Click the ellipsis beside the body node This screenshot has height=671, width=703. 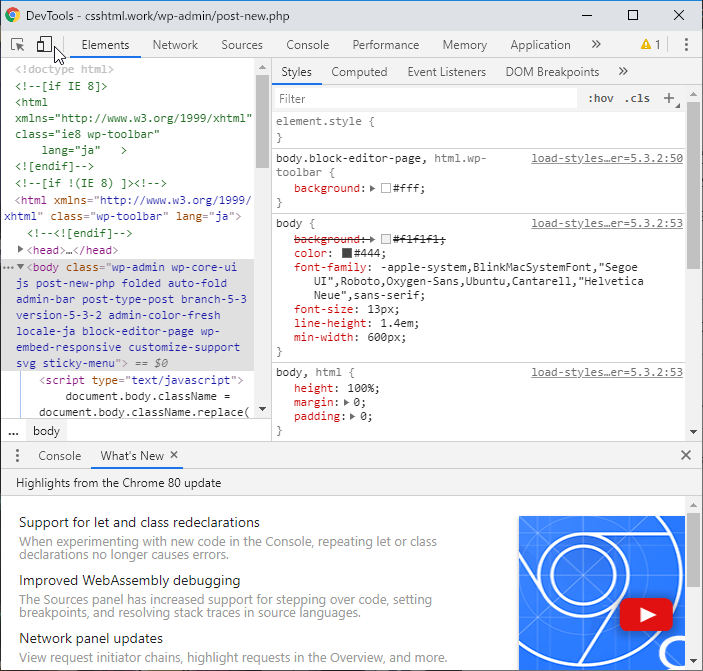pos(8,268)
